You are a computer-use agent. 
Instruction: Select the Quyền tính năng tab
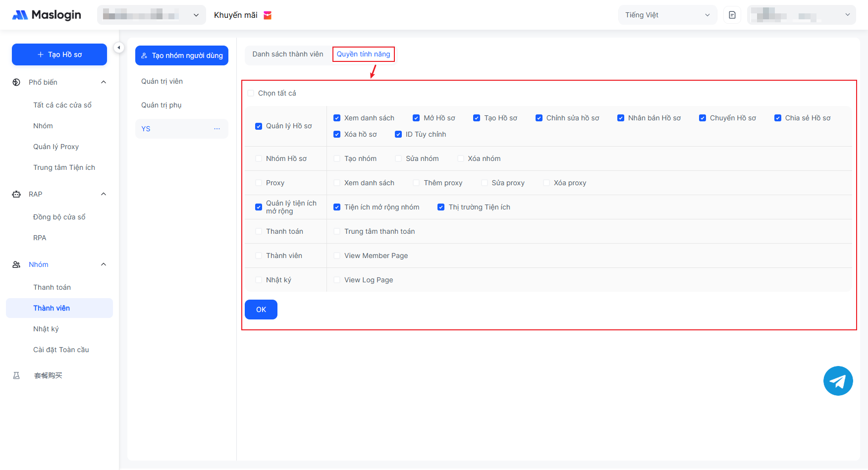363,54
